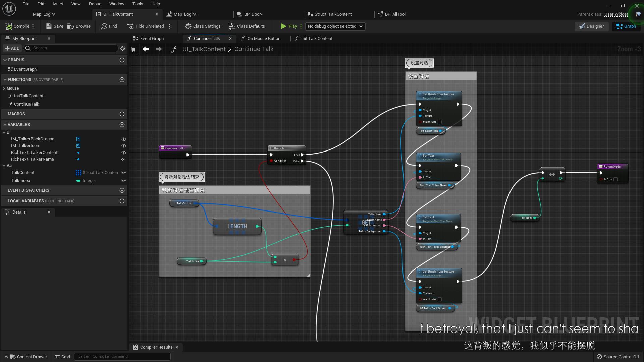
Task: Expand the Mouse function category
Action: [4, 88]
